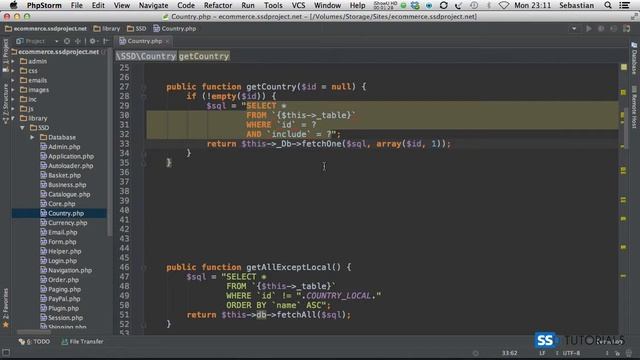Open the PhpStorm application menu
The width and height of the screenshot is (640, 360).
[44, 5]
